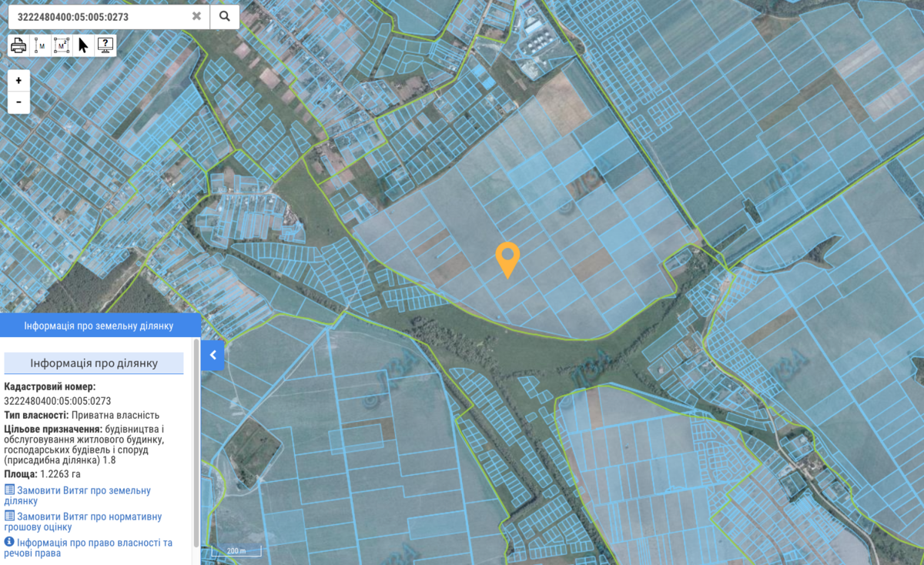
Task: Open the help monitor question-mark icon
Action: (105, 46)
